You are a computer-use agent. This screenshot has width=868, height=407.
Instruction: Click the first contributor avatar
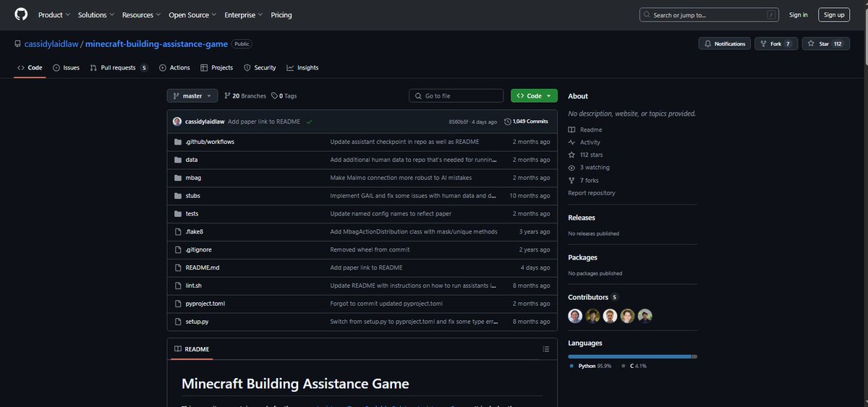[x=576, y=316]
